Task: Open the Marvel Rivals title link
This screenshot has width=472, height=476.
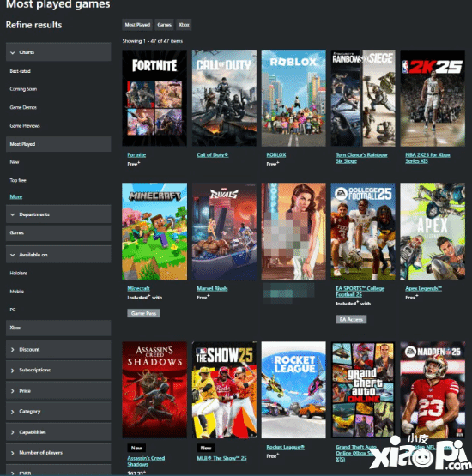Action: coord(212,288)
